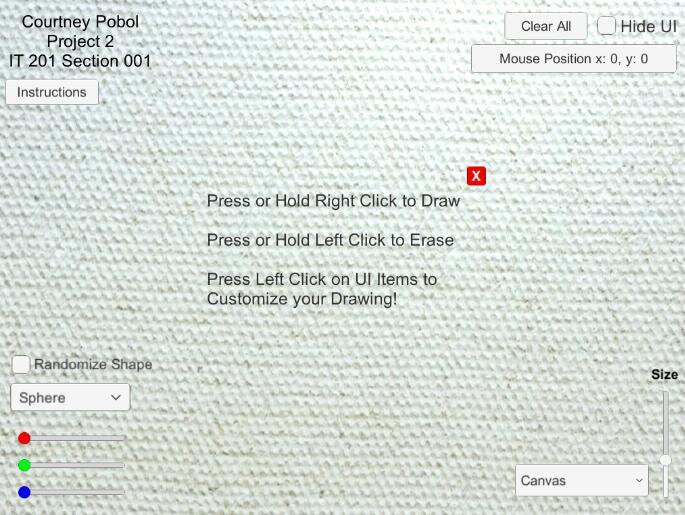Image resolution: width=685 pixels, height=515 pixels.
Task: Open the Sphere shape dropdown
Action: [x=70, y=397]
